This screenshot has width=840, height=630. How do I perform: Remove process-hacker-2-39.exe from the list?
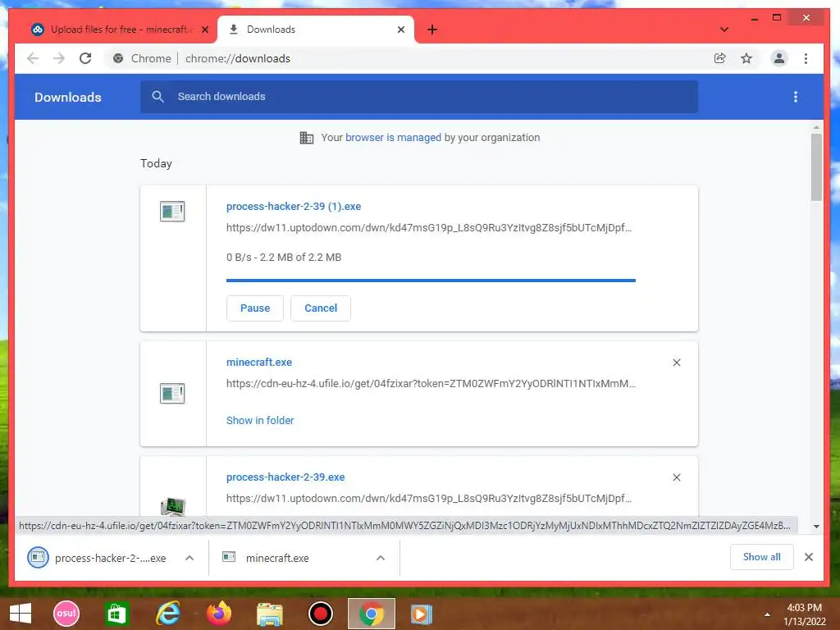click(x=677, y=477)
